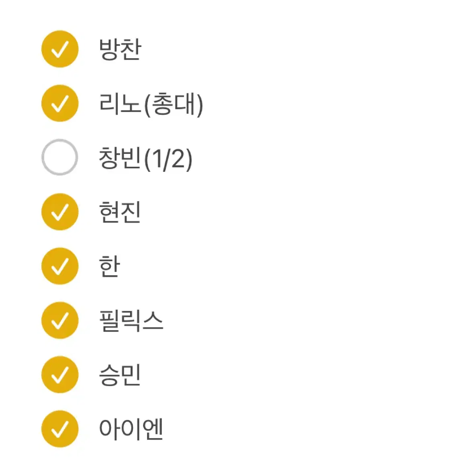Click the 현진 text label

click(x=120, y=212)
